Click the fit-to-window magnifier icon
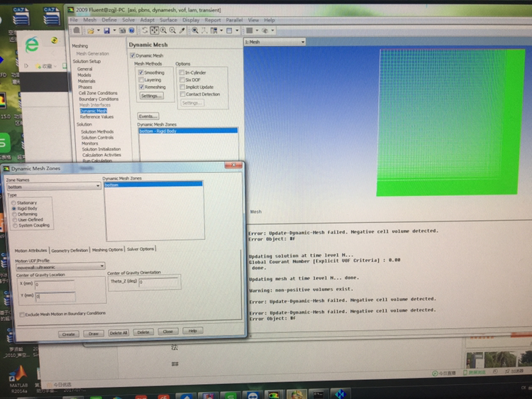 [195, 31]
